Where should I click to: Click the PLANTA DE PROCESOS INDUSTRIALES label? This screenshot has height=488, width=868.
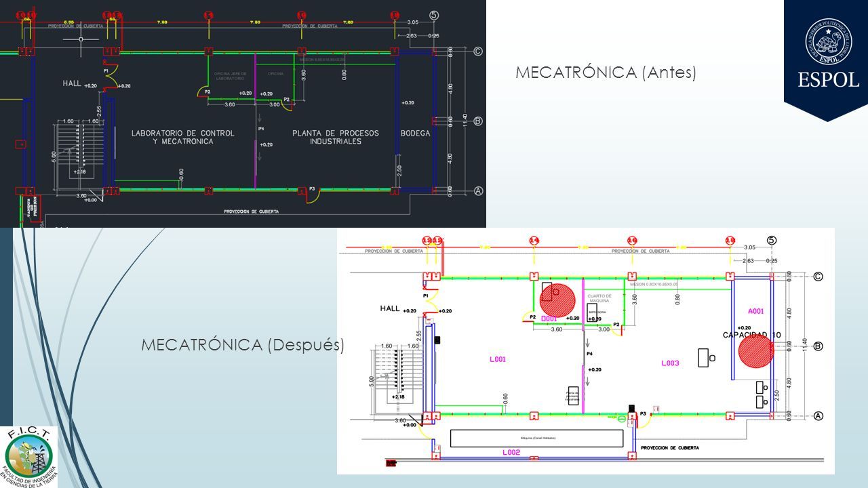point(336,137)
